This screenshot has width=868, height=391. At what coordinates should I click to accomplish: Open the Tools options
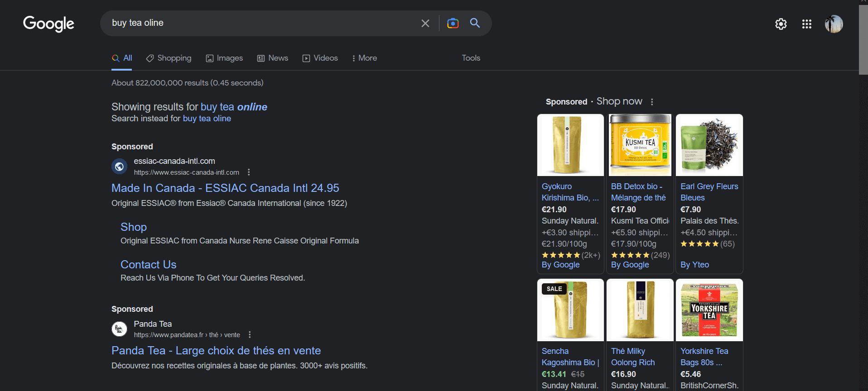coord(471,58)
